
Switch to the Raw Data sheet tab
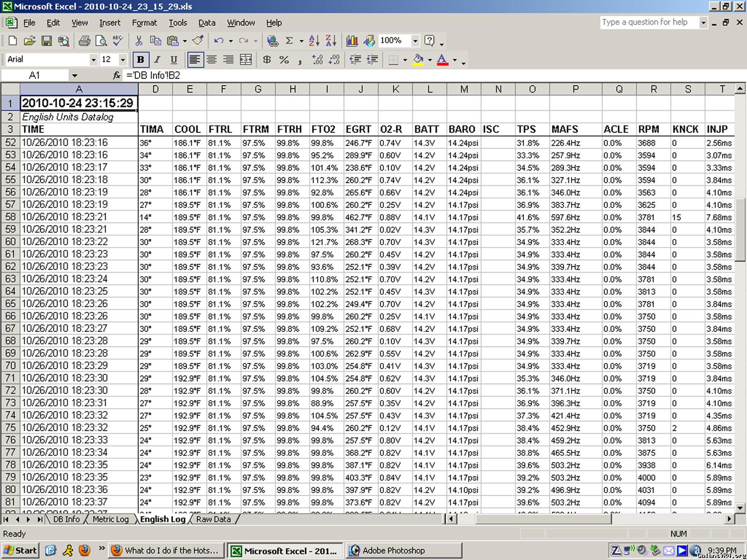click(213, 519)
